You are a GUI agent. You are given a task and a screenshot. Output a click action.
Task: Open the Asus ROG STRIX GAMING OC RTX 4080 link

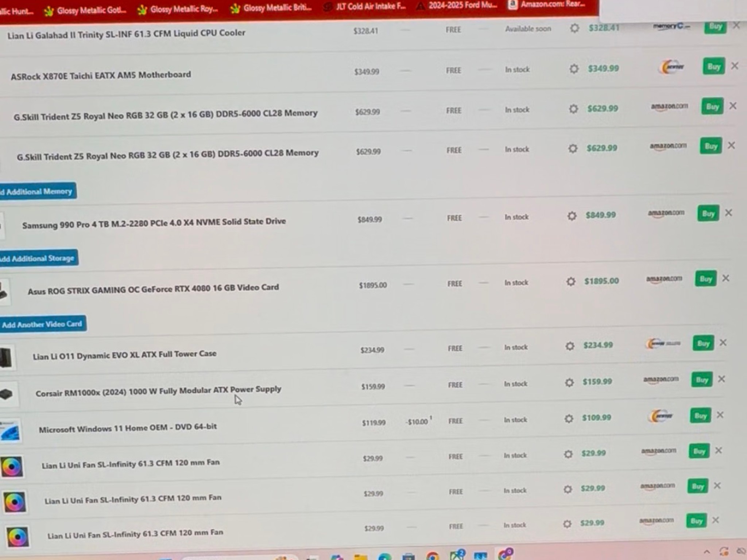[153, 289]
